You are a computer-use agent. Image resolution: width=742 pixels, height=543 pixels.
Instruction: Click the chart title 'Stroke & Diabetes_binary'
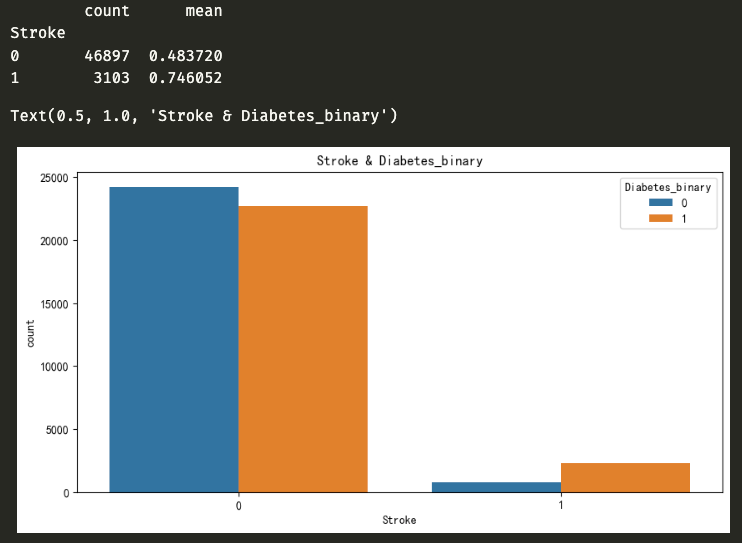[399, 161]
